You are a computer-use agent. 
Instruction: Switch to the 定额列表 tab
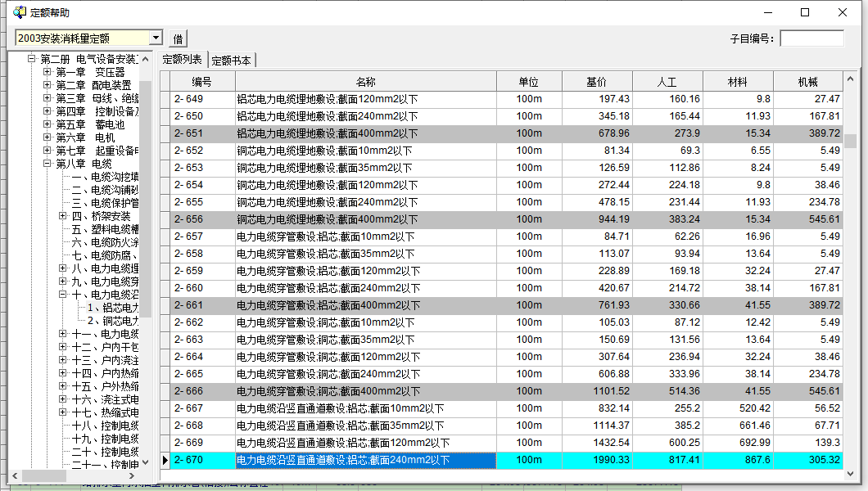182,60
